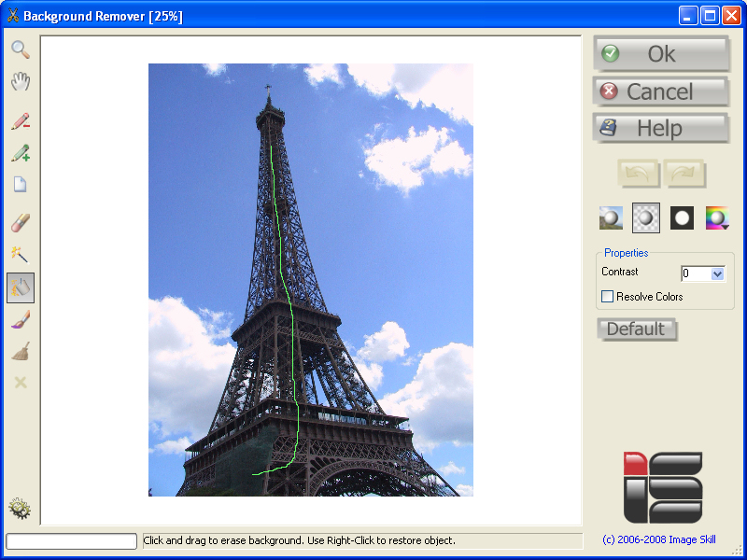Choose the hand pan tool

point(21,81)
